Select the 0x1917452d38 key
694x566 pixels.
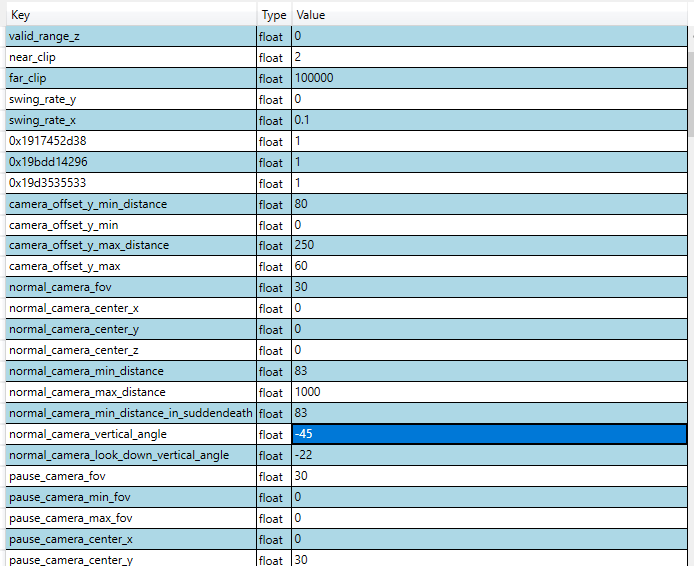point(131,141)
